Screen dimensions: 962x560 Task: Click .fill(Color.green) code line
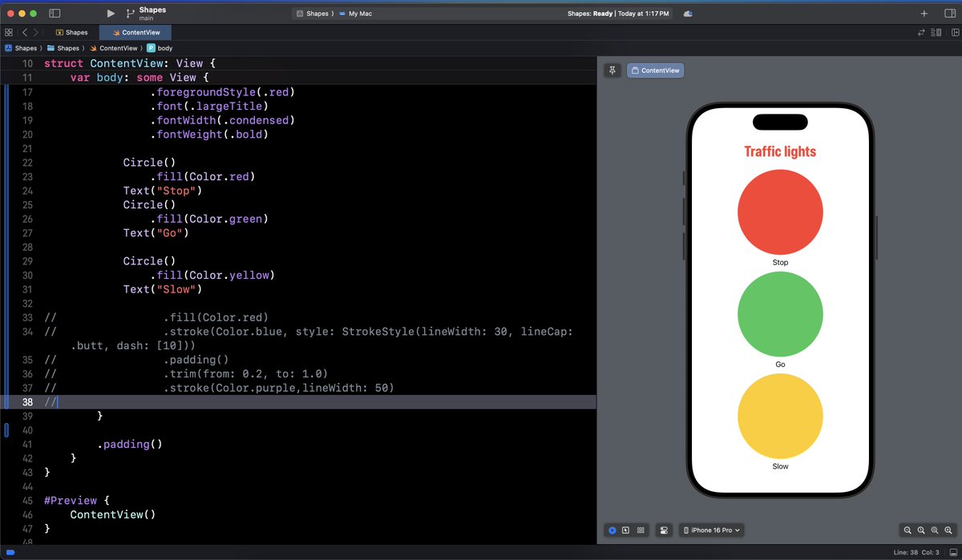pos(208,219)
